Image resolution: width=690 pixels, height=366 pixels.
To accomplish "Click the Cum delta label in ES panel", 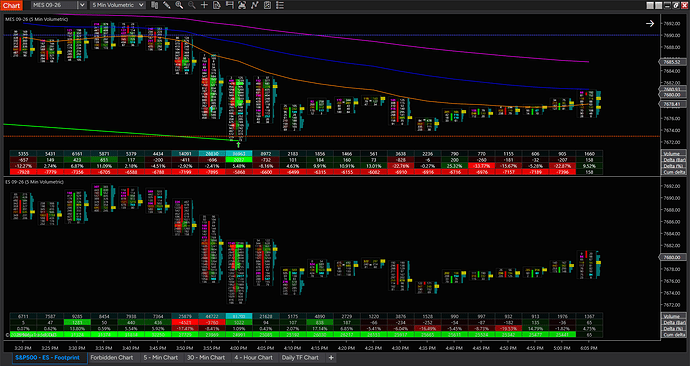I will [673, 335].
